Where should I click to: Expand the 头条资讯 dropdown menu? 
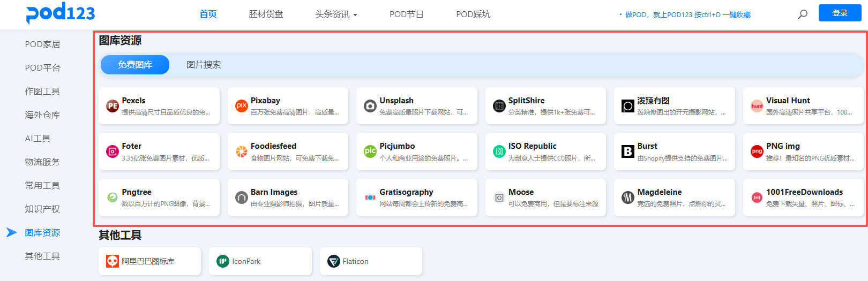[x=336, y=14]
